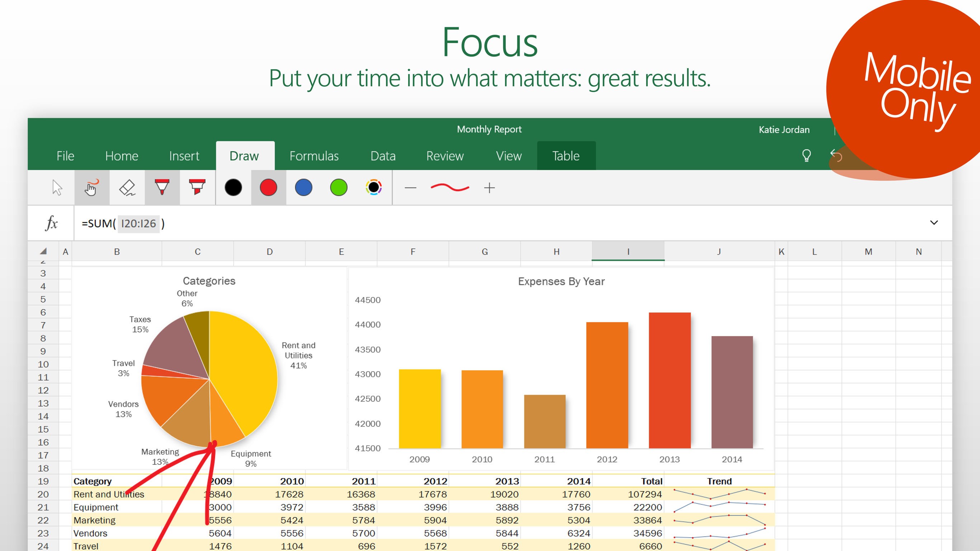This screenshot has height=551, width=980.
Task: Pick the black ink color
Action: 233,188
